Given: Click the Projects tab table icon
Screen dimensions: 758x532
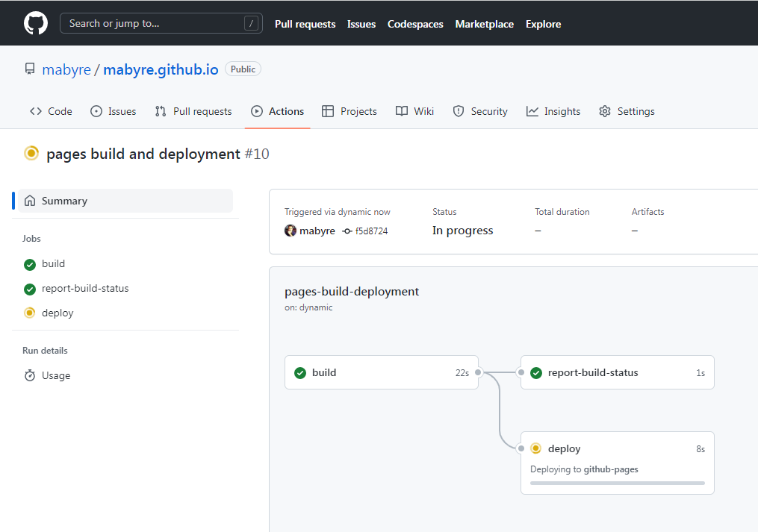Looking at the screenshot, I should (x=328, y=111).
